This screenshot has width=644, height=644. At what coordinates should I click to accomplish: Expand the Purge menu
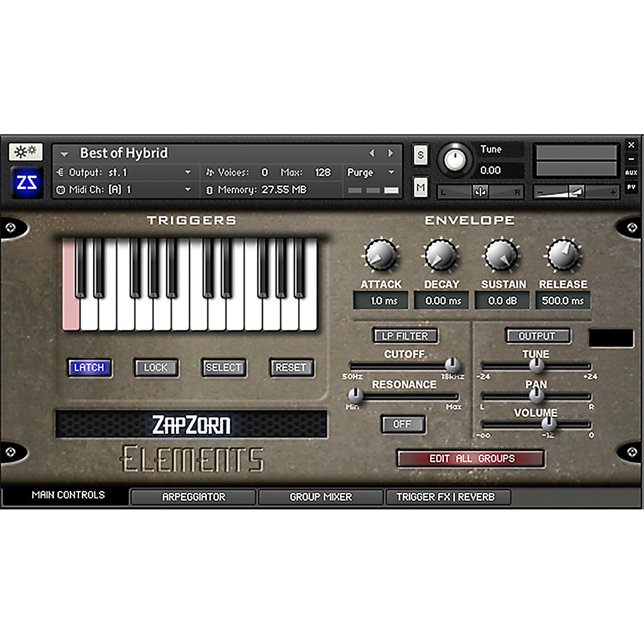coord(391,172)
